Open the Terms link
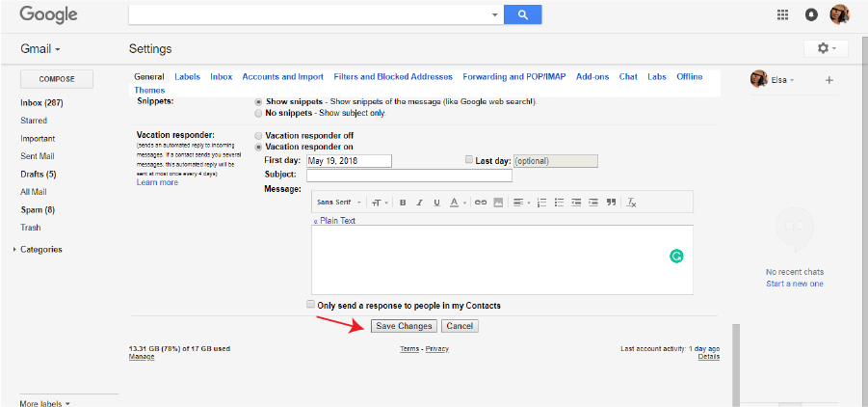 point(409,349)
